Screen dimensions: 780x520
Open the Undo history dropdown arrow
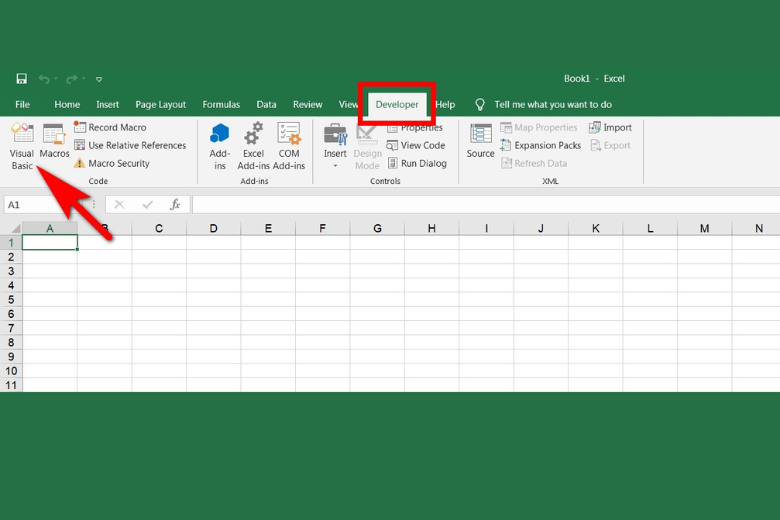56,79
